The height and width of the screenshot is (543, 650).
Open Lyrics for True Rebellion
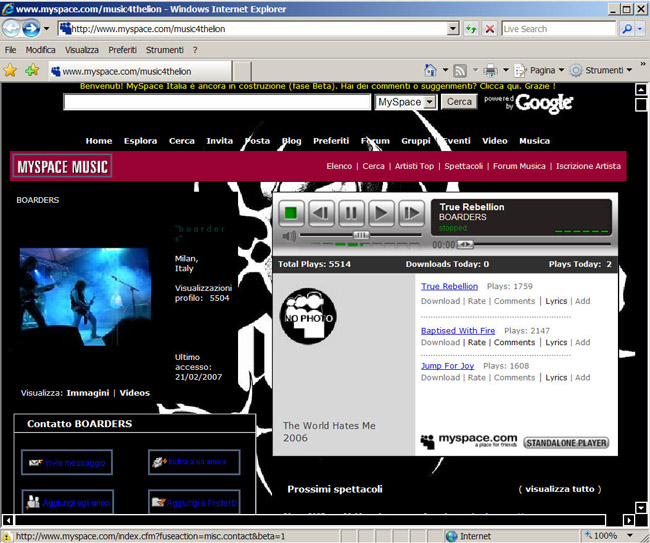556,301
